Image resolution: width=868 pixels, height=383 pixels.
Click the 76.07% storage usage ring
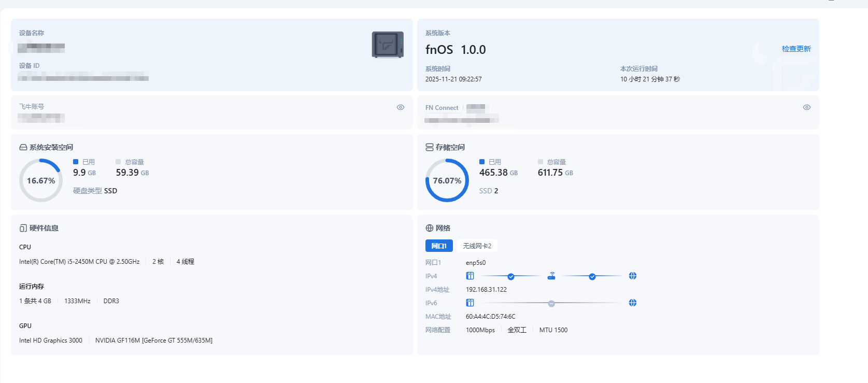tap(447, 180)
